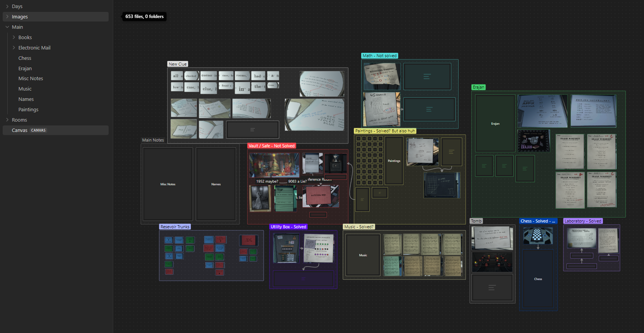
Task: Select the "9083 a Lie?" text label
Action: [297, 181]
